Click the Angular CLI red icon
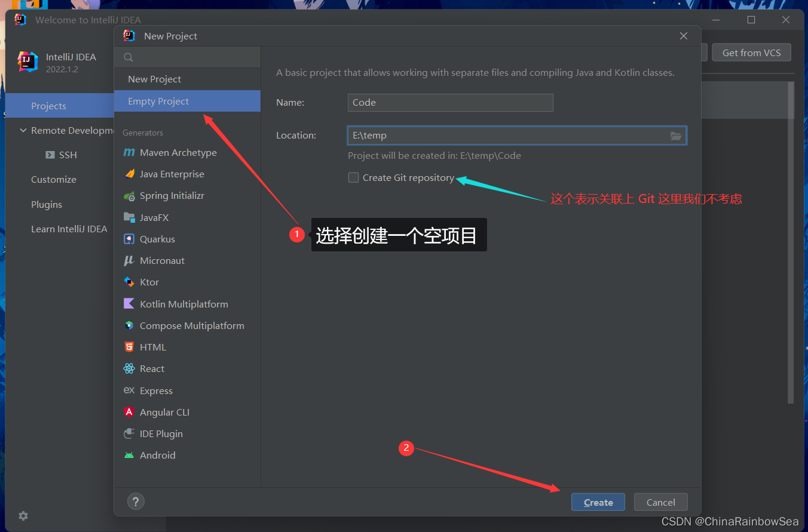Viewport: 808px width, 532px height. pos(129,412)
